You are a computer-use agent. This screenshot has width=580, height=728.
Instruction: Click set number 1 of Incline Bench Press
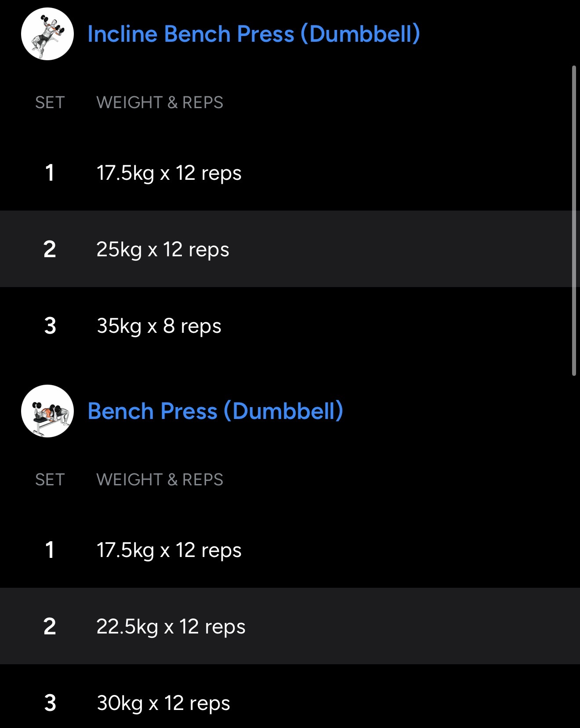tap(50, 173)
